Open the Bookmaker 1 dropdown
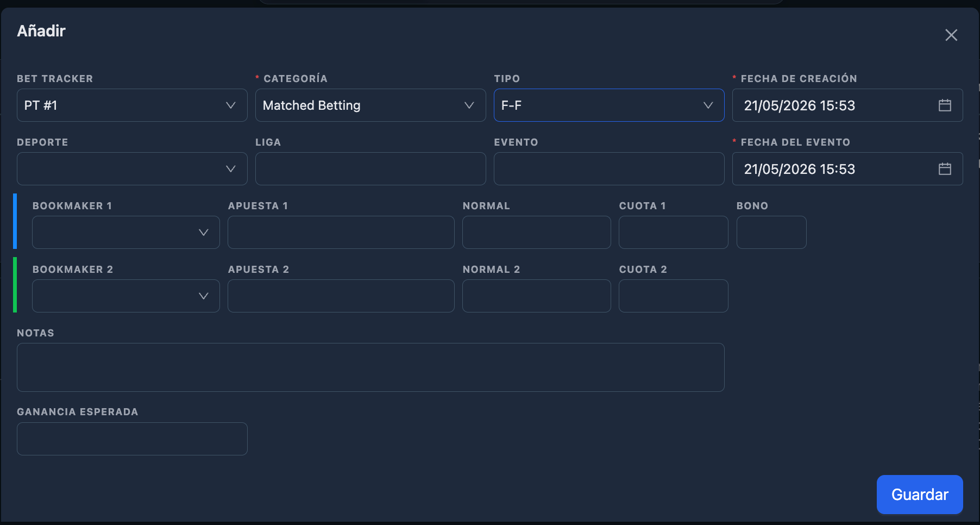The image size is (980, 525). pyautogui.click(x=126, y=233)
